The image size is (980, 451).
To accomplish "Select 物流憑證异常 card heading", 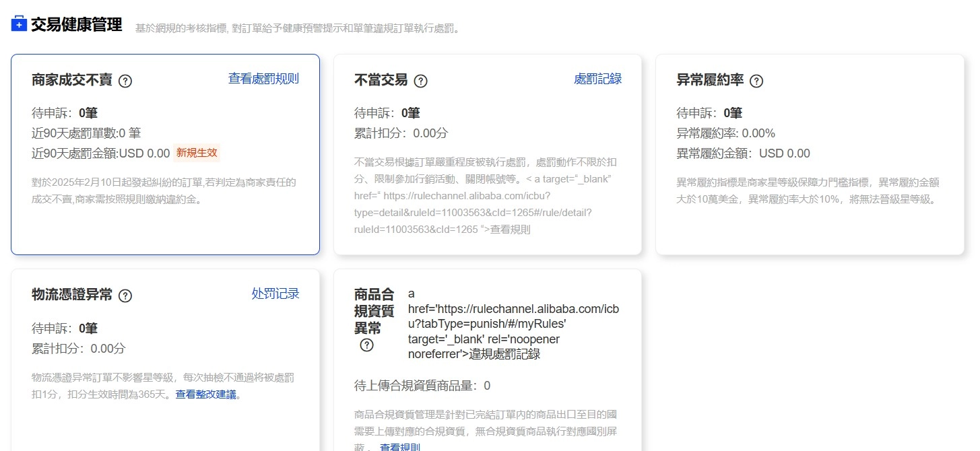I will 72,295.
